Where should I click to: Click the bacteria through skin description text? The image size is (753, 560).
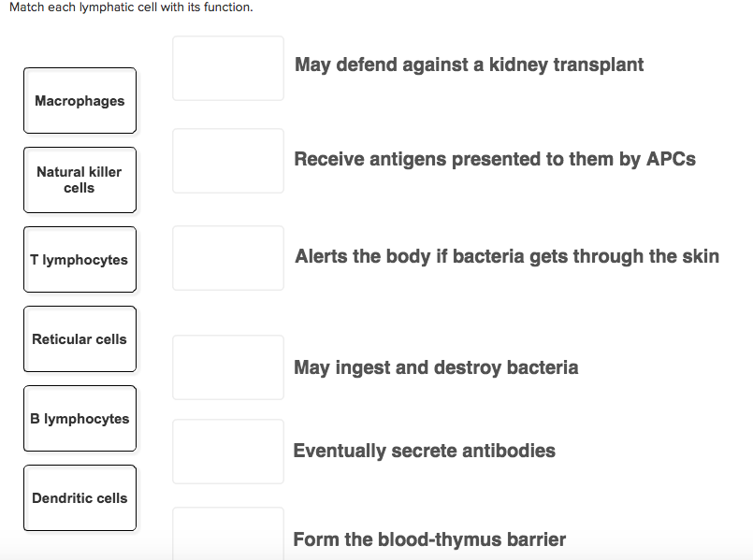coord(507,255)
